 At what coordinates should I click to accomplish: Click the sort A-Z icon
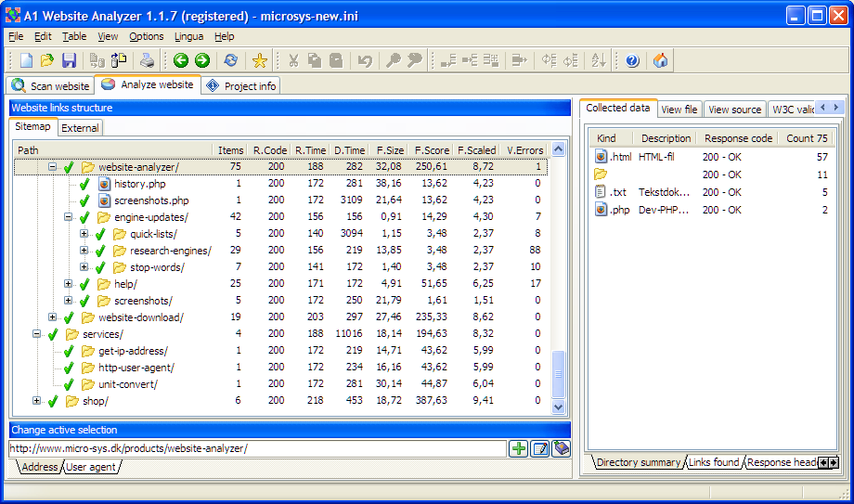click(599, 60)
